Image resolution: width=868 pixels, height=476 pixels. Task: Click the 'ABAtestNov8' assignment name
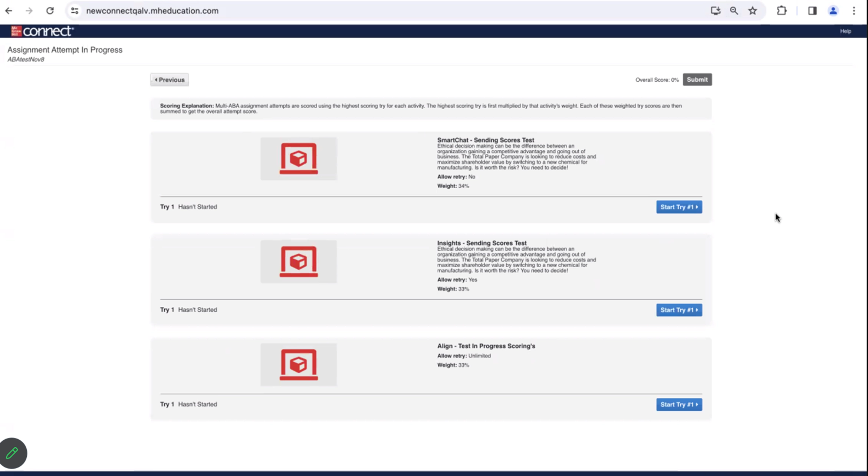point(26,59)
